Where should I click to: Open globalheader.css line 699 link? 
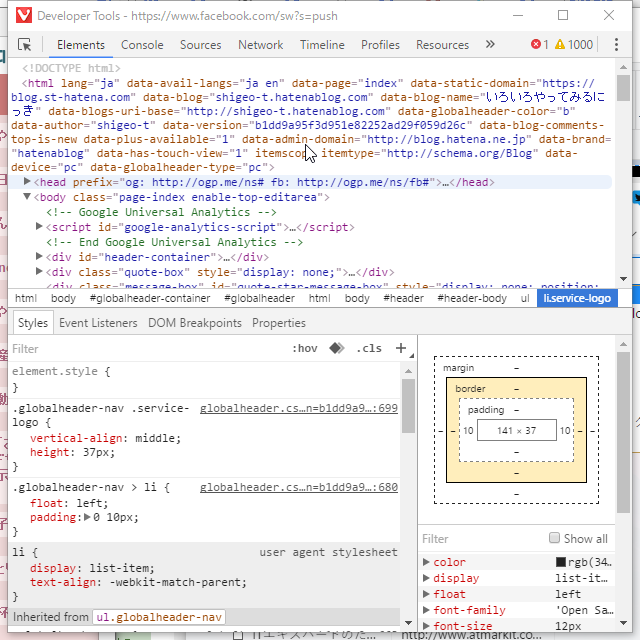click(298, 408)
